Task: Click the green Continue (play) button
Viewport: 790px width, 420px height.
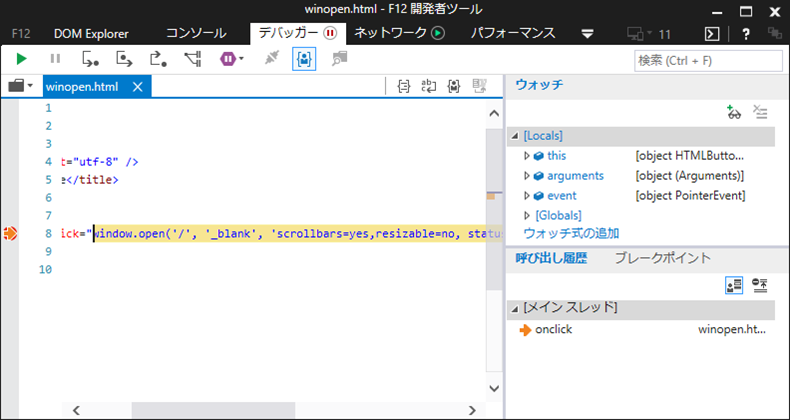Action: 21,60
